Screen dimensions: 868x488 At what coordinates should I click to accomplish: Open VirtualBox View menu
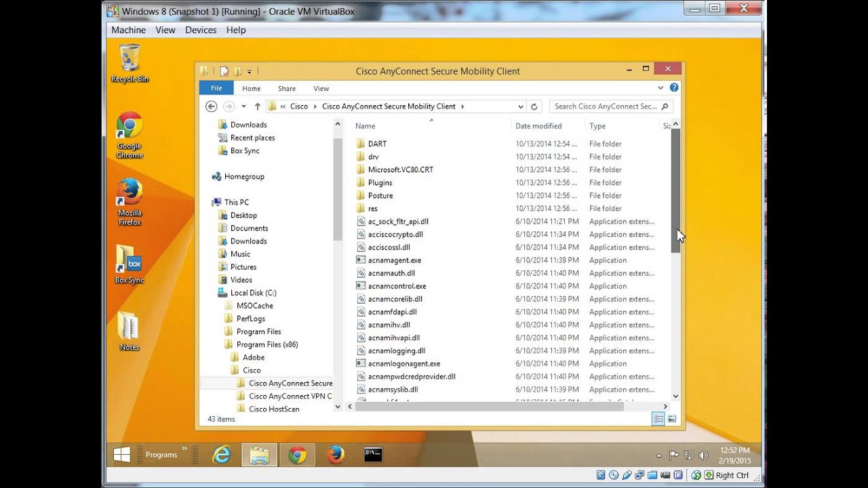point(165,30)
